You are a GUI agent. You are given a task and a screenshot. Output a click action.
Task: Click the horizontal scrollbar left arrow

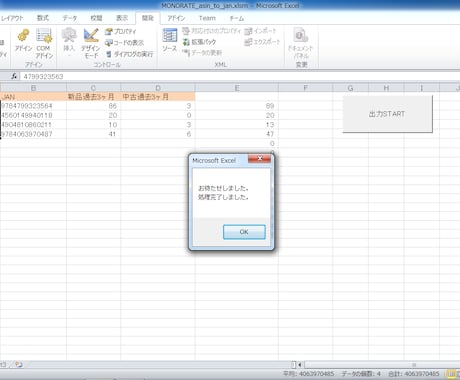tap(300, 365)
